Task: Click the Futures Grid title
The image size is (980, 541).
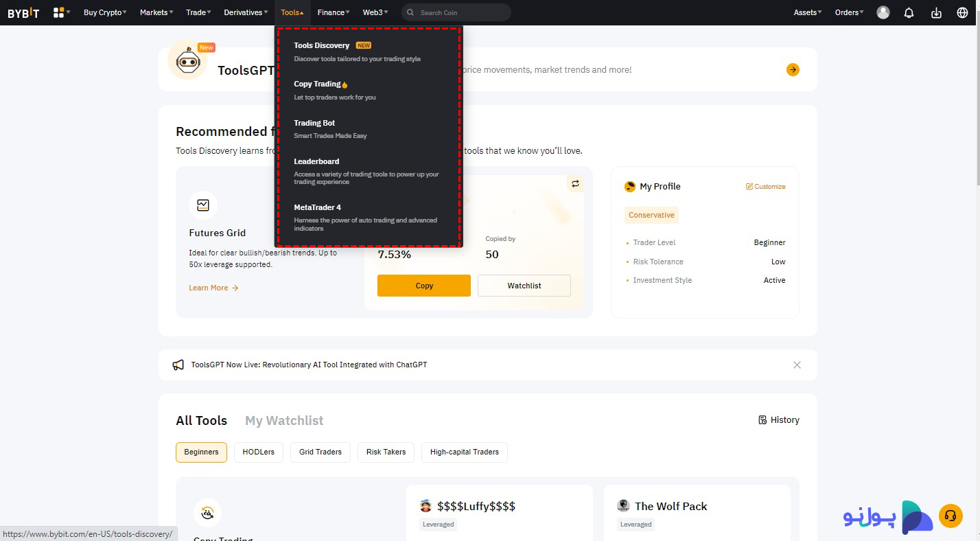Action: pos(217,233)
